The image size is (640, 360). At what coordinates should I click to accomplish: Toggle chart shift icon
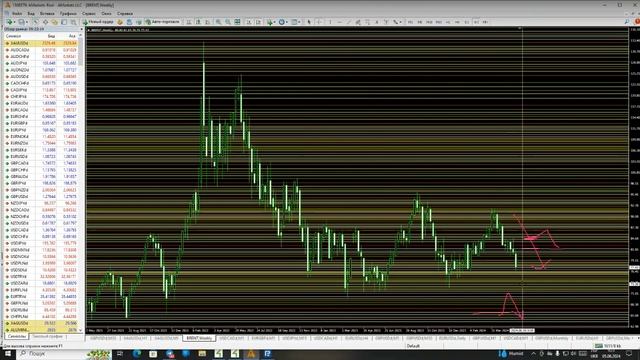coord(258,22)
